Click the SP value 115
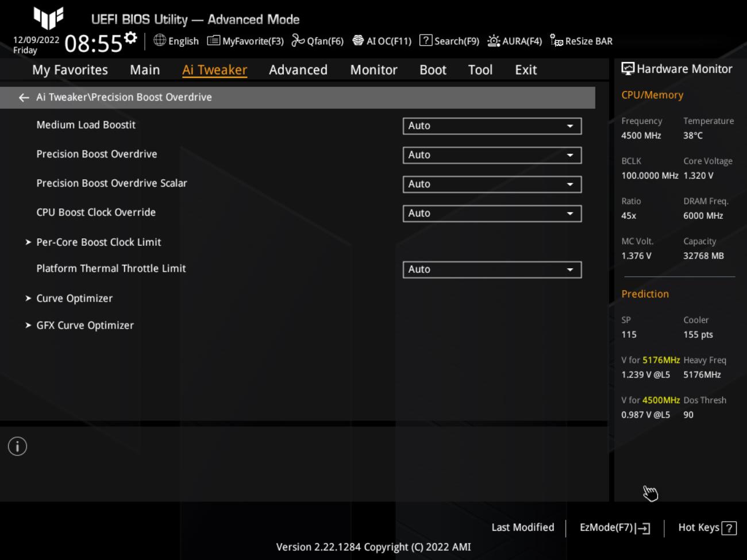Viewport: 747px width, 560px height. [629, 335]
